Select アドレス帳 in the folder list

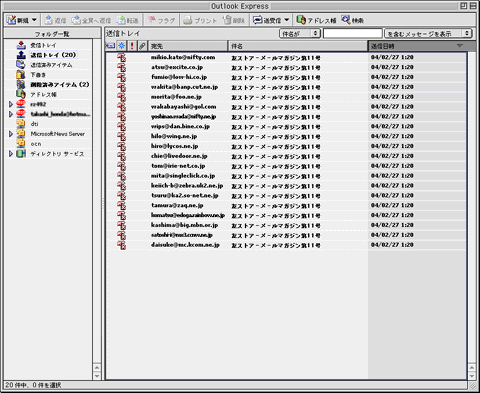click(x=43, y=94)
